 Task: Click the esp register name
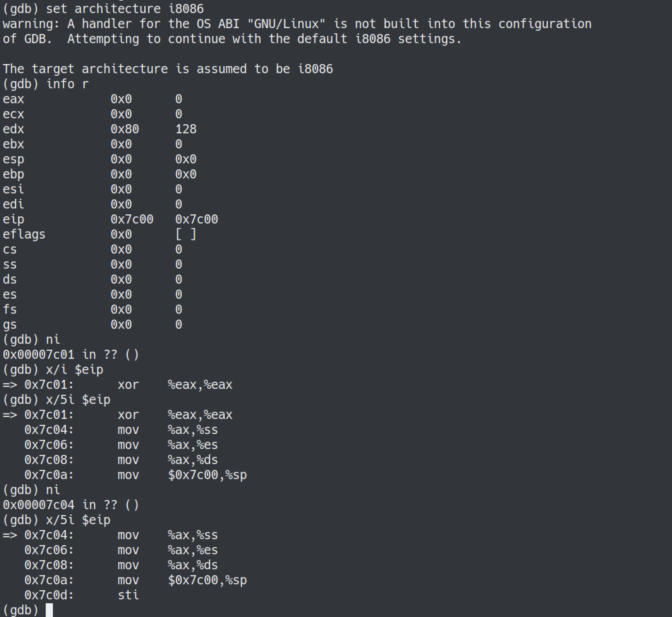coord(13,159)
